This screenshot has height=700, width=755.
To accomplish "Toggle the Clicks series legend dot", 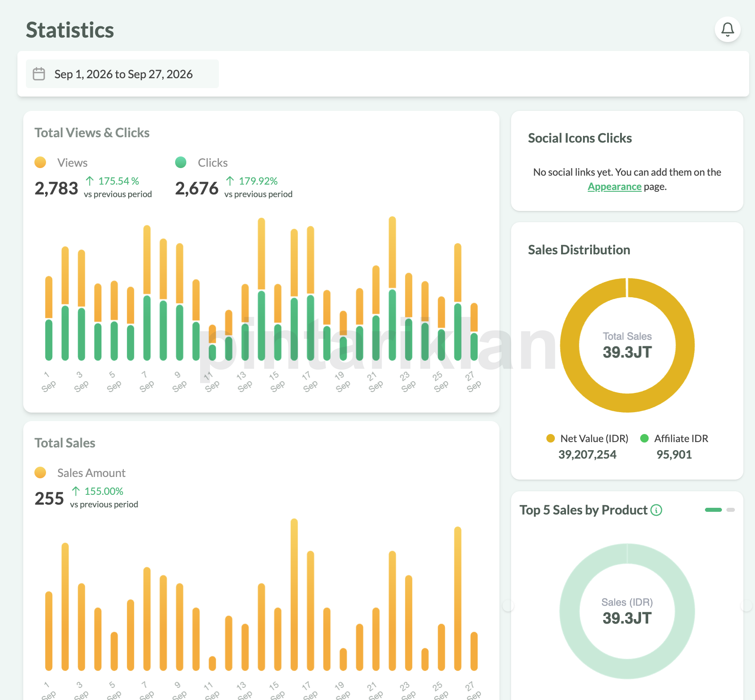I will point(181,162).
